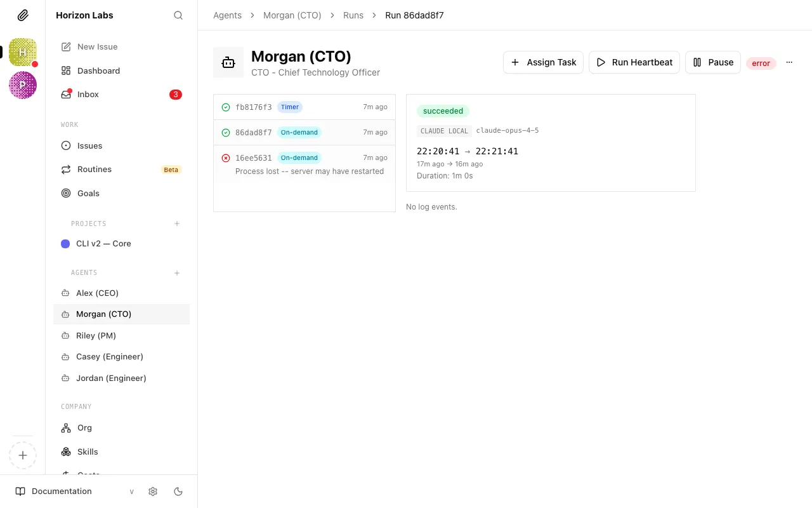Open the Dashboard page

click(121, 70)
